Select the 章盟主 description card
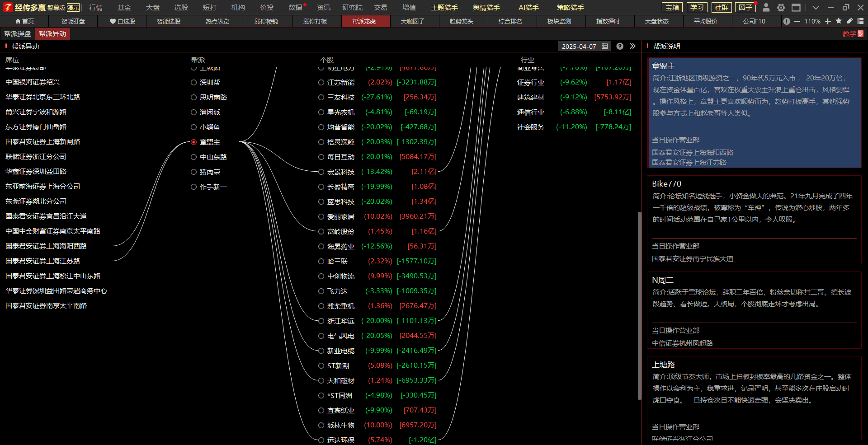The height and width of the screenshot is (445, 868). click(x=754, y=112)
